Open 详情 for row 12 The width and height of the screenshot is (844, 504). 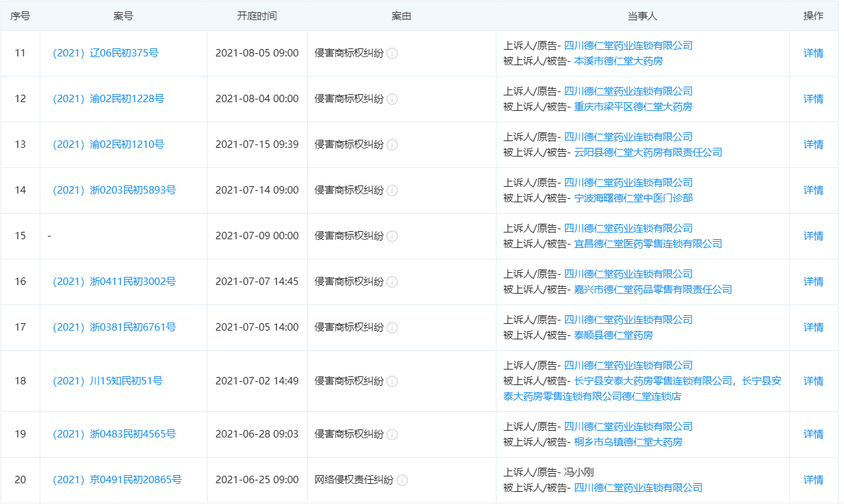pyautogui.click(x=814, y=99)
